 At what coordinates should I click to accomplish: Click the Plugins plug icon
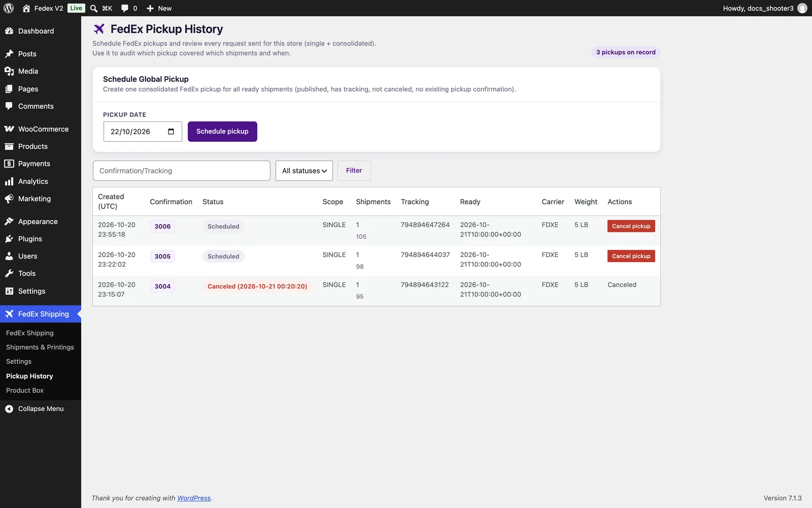click(x=9, y=239)
